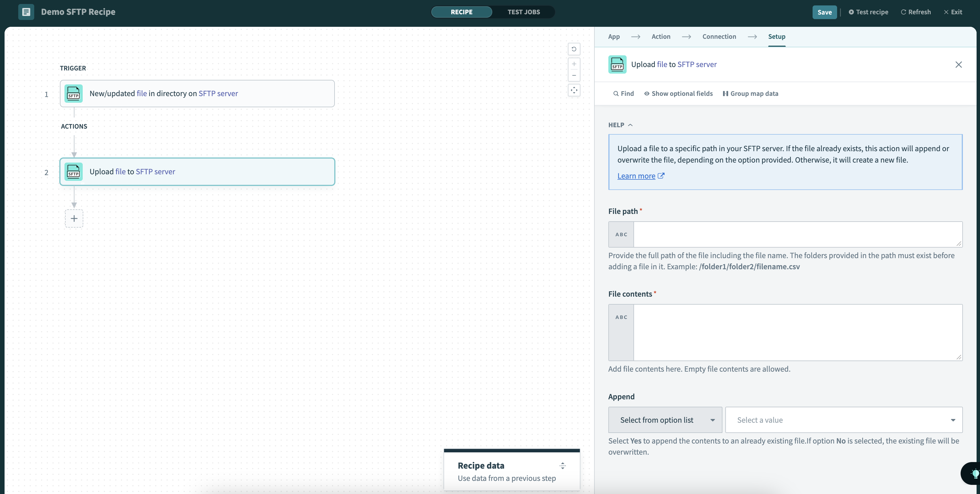Open the Append Select a value dropdown
The height and width of the screenshot is (494, 980).
coord(843,420)
